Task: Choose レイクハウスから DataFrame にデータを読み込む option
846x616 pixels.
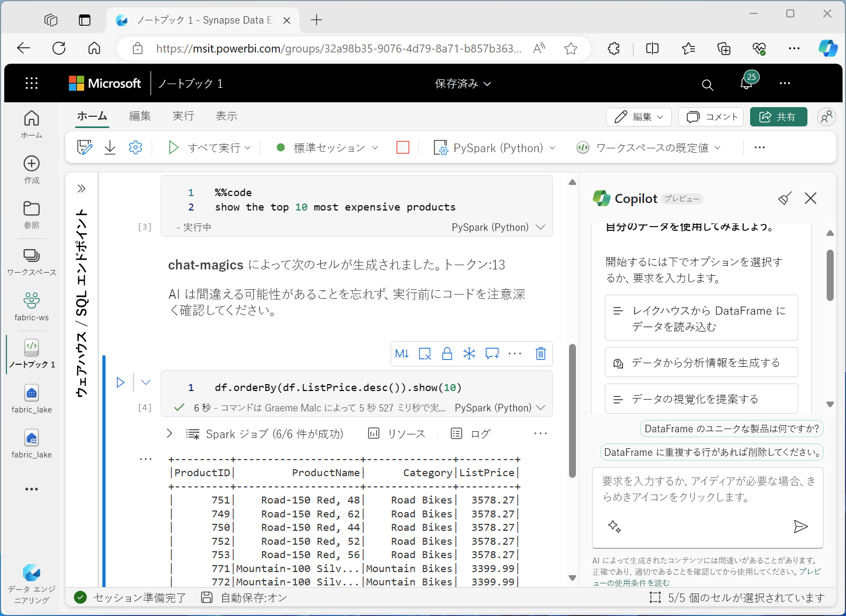Action: pyautogui.click(x=701, y=318)
